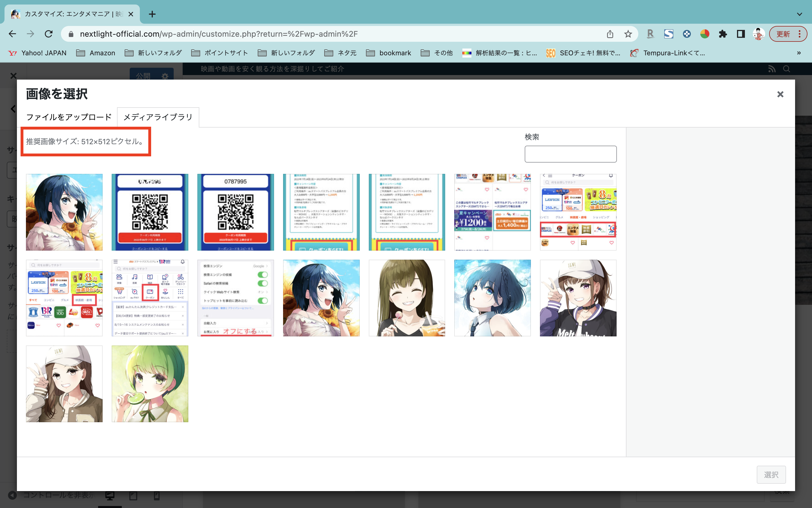Click the 更新 update button

(x=787, y=34)
